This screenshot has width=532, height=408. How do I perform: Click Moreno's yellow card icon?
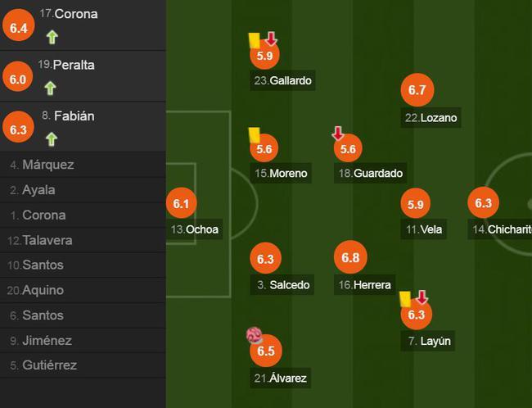254,135
